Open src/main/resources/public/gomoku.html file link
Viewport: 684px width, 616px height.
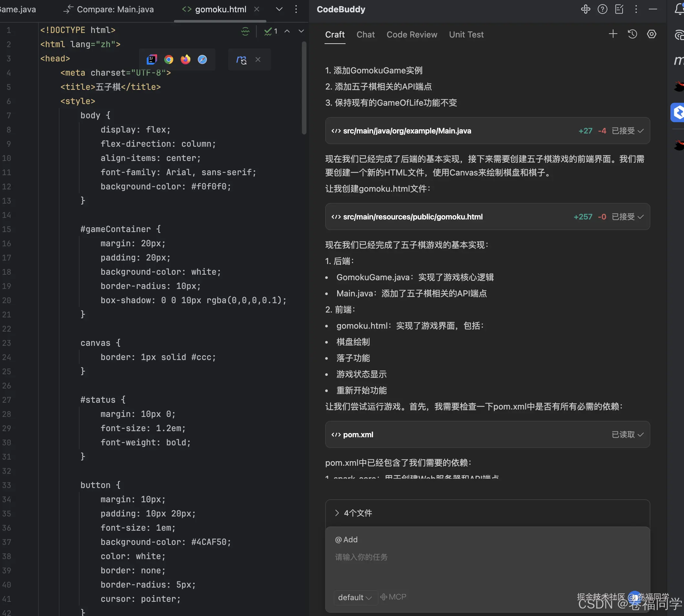pos(412,217)
